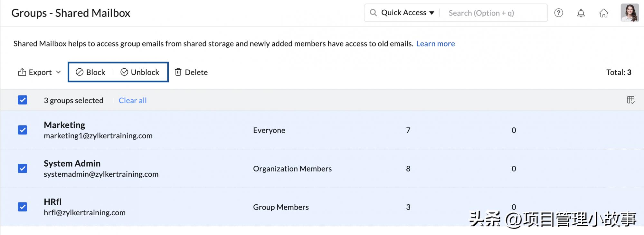Untick the HRfl group checkbox
644x235 pixels.
[23, 207]
